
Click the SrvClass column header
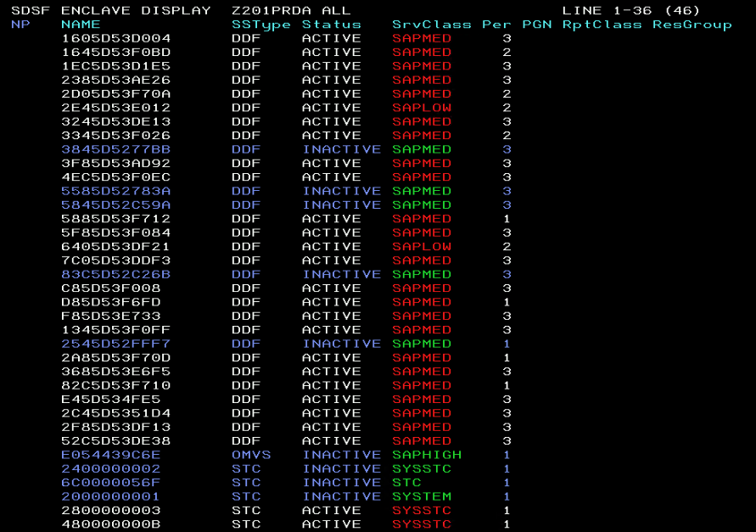(432, 25)
